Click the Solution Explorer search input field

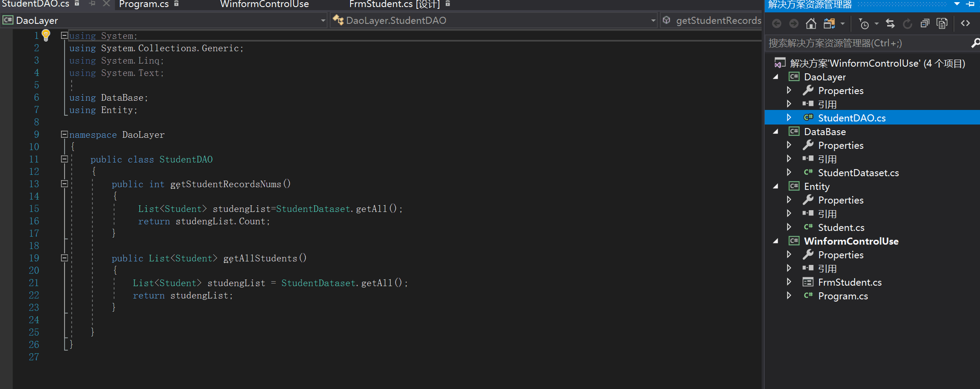[x=866, y=43]
